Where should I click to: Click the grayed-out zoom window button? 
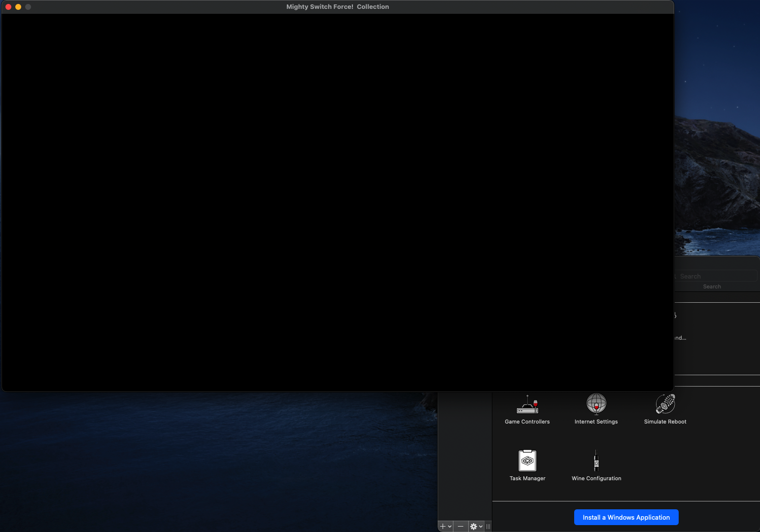pos(28,7)
